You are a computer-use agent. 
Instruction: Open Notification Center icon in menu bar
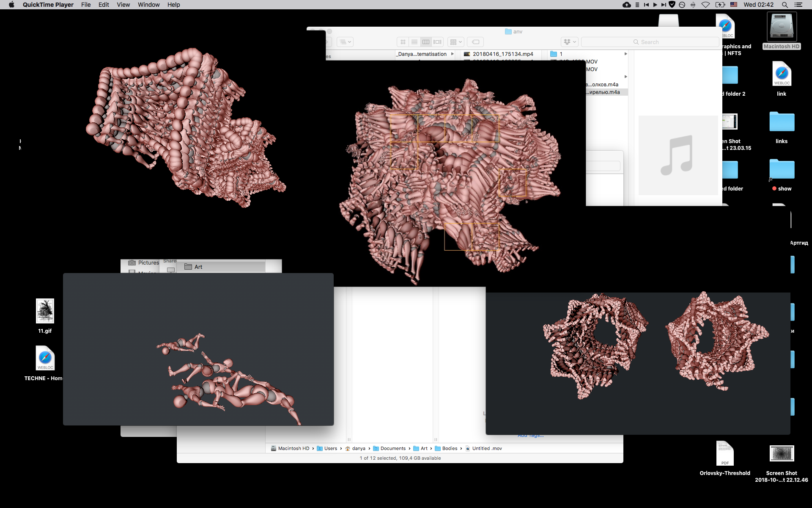click(798, 5)
